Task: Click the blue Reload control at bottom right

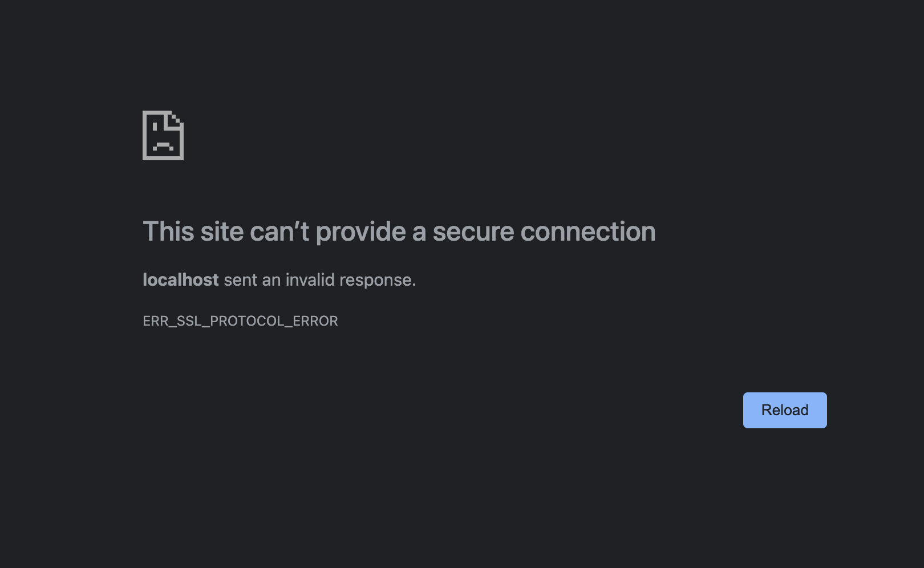Action: click(x=784, y=410)
